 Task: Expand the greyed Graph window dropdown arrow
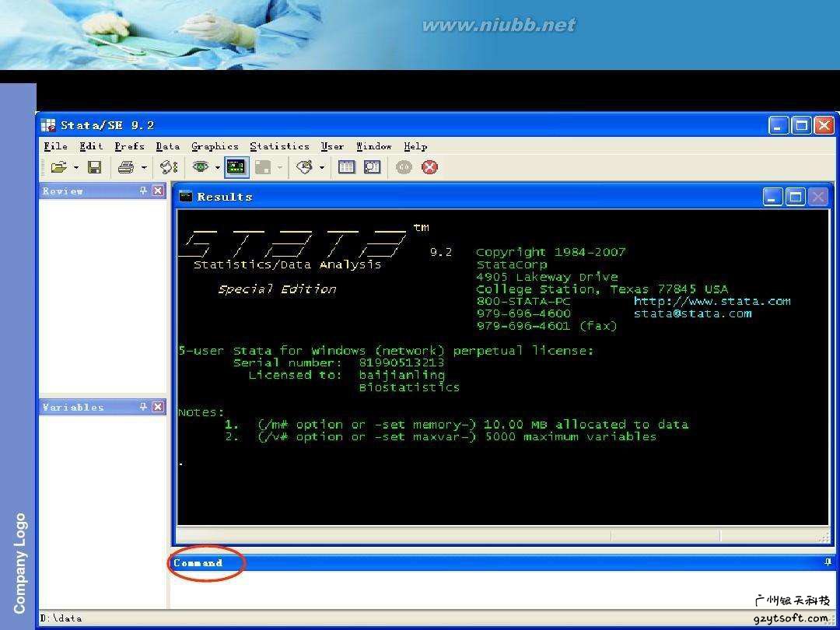(280, 168)
